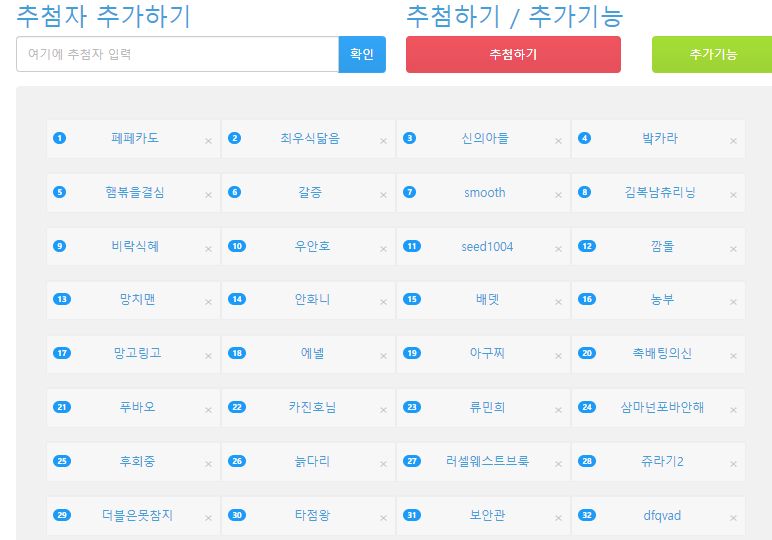Delete 망치맨 using its x icon

(x=208, y=302)
